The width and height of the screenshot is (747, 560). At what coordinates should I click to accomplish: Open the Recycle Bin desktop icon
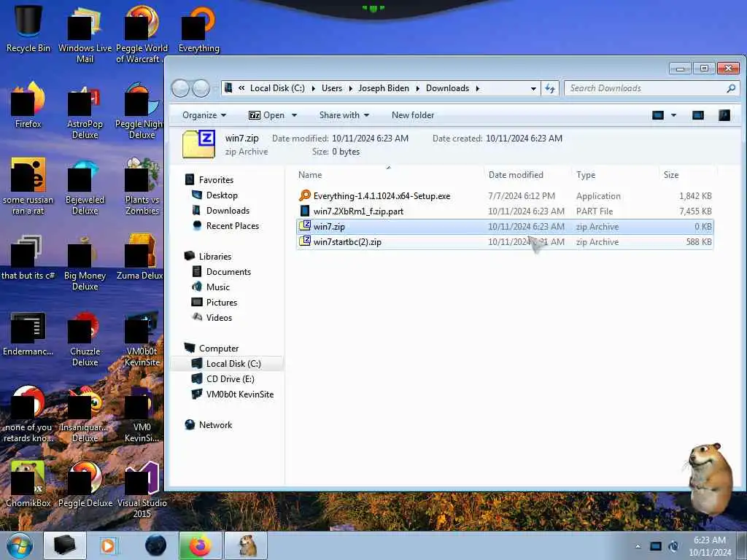28,29
